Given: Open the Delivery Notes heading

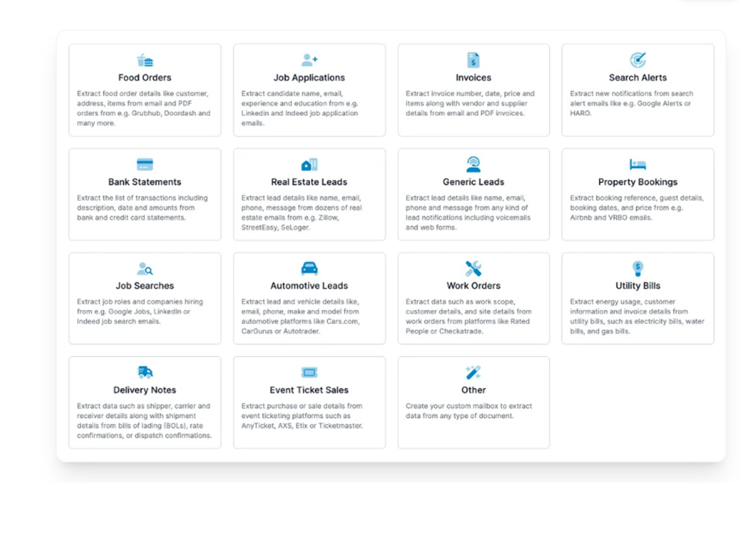Looking at the screenshot, I should [x=145, y=390].
